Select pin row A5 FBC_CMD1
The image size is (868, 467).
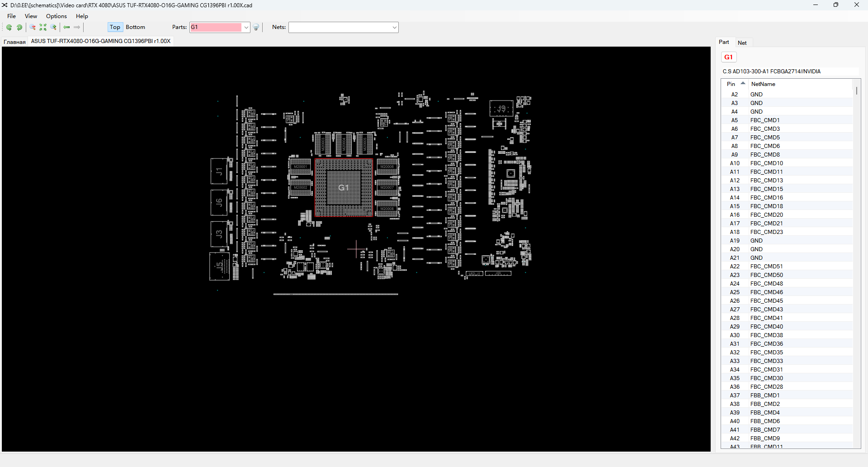pos(787,120)
